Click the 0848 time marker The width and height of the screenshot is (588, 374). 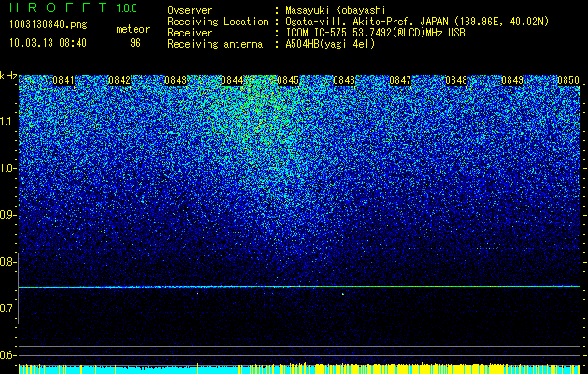click(x=456, y=80)
